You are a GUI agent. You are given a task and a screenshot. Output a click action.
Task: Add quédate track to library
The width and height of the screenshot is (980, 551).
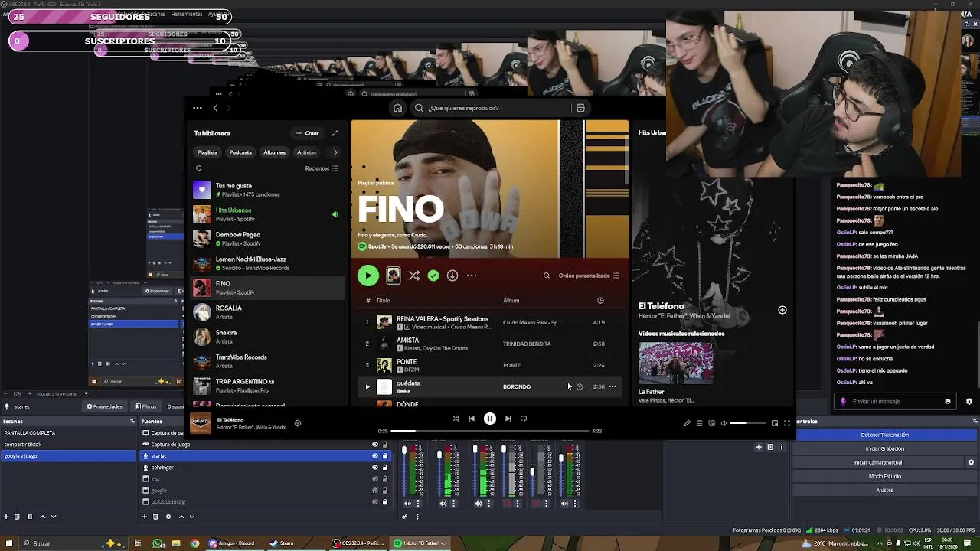click(580, 386)
